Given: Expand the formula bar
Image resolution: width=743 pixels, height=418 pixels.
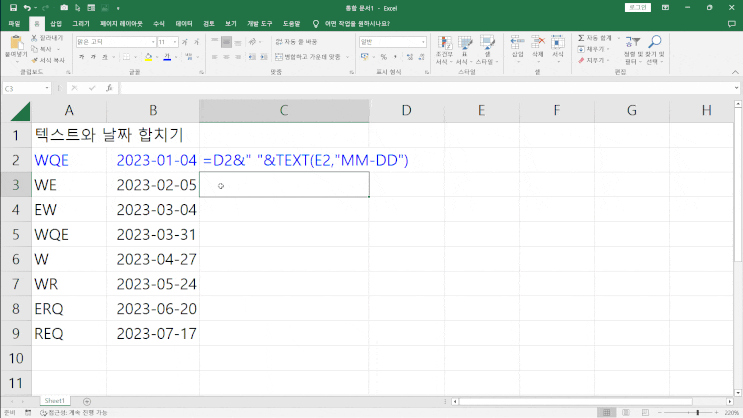Looking at the screenshot, I should tap(736, 88).
